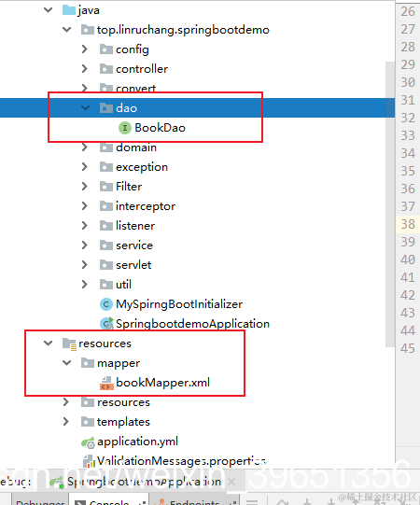This screenshot has width=420, height=505.
Task: Expand the domain package
Action: coord(85,147)
